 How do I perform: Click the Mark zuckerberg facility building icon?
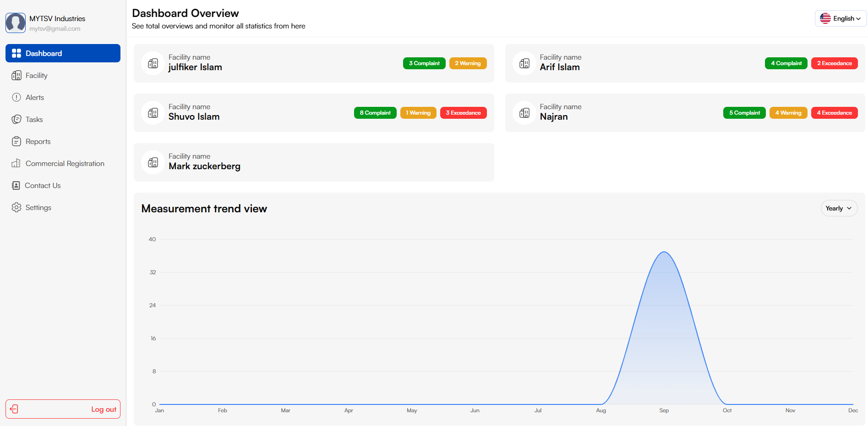[153, 162]
